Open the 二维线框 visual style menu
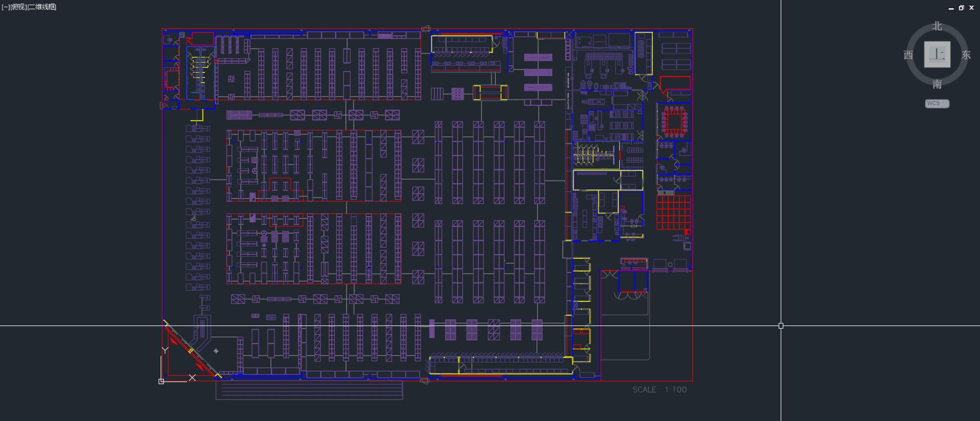Screen dimensions: 980x421 click(x=42, y=7)
